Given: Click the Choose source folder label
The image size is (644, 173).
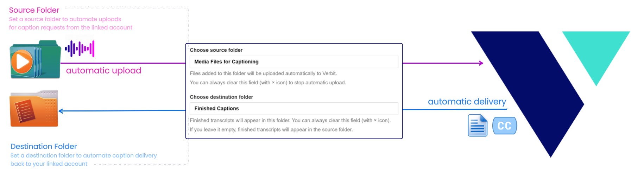Looking at the screenshot, I should point(216,50).
